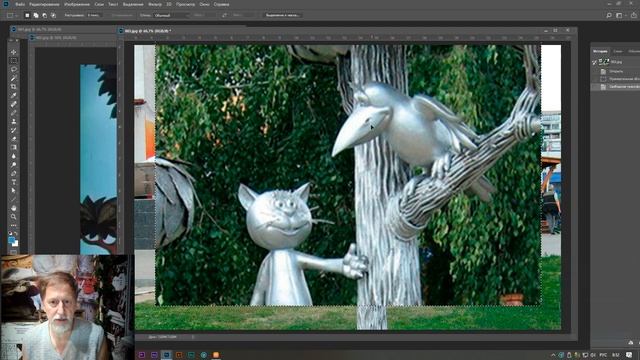Select the Eraser tool
This screenshot has width=640, height=360.
(13, 139)
